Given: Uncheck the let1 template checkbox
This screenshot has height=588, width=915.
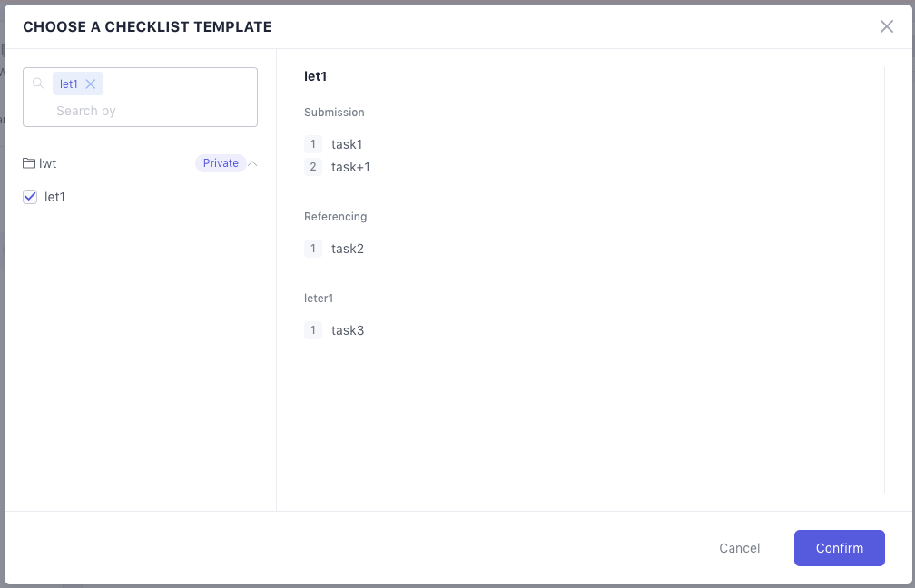Looking at the screenshot, I should (x=30, y=197).
